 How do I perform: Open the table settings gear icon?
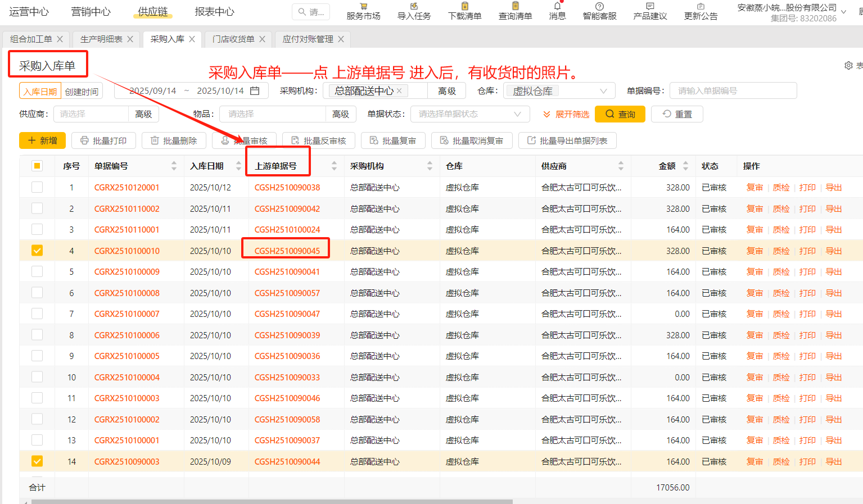coord(848,65)
